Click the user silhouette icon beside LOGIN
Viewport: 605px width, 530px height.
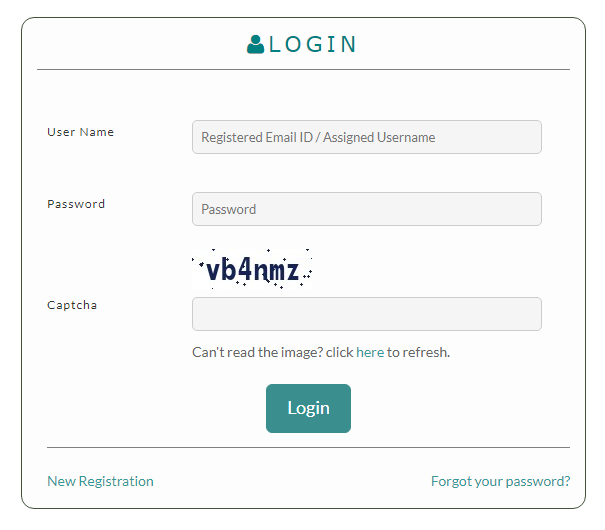255,44
